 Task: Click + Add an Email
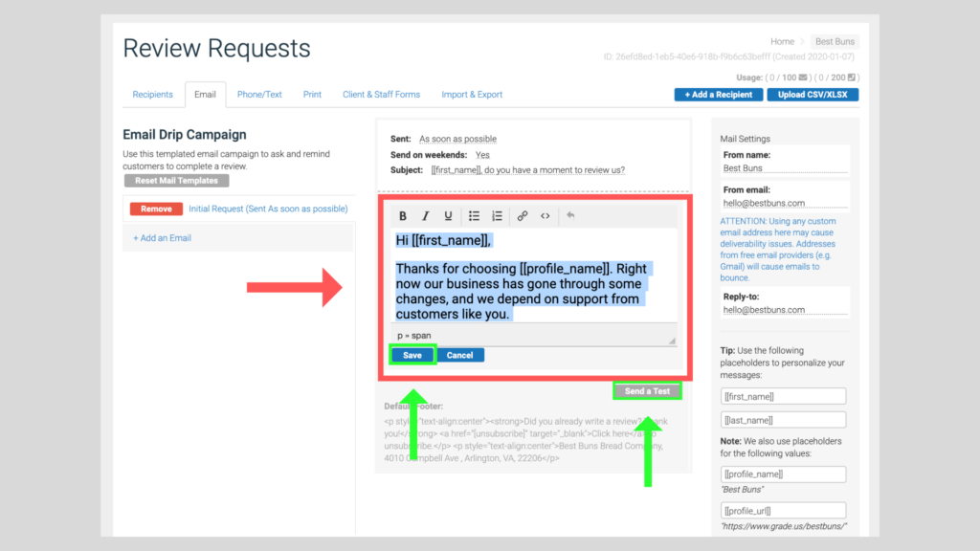coord(162,238)
